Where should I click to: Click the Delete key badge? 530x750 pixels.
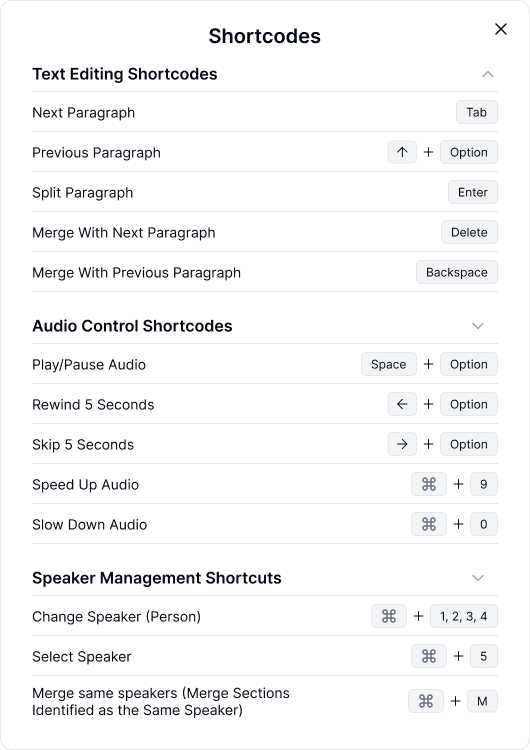469,232
